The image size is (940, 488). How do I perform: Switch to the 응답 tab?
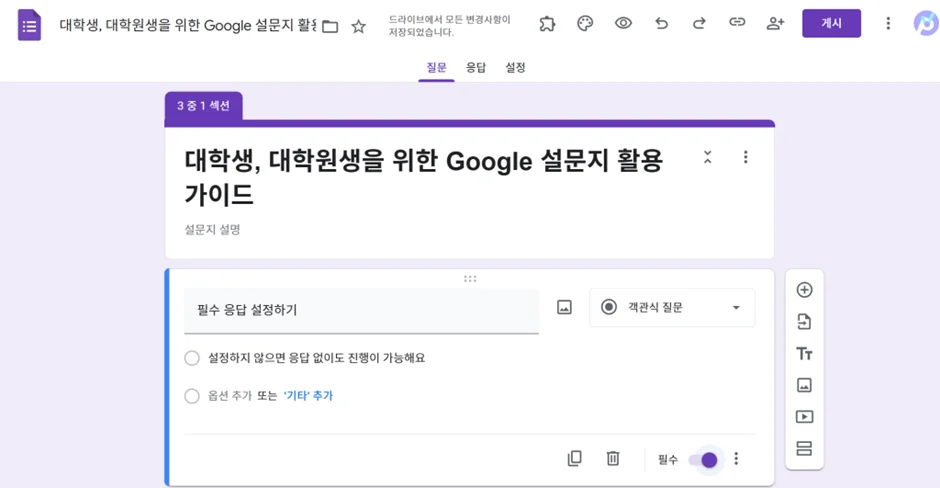point(476,67)
